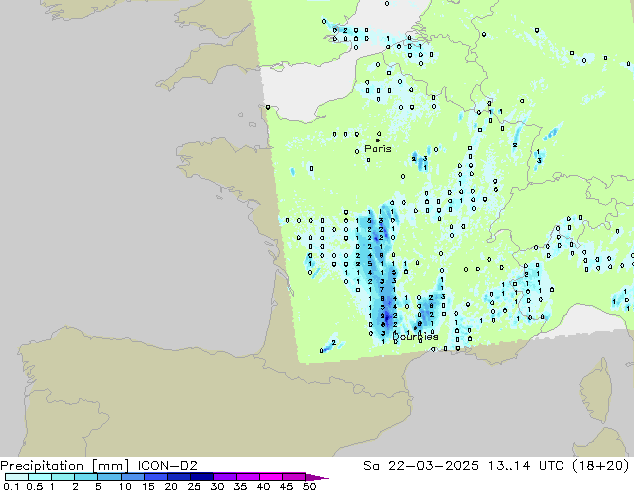Click the Paris city label
Image resolution: width=634 pixels, height=490 pixels.
pyautogui.click(x=378, y=149)
